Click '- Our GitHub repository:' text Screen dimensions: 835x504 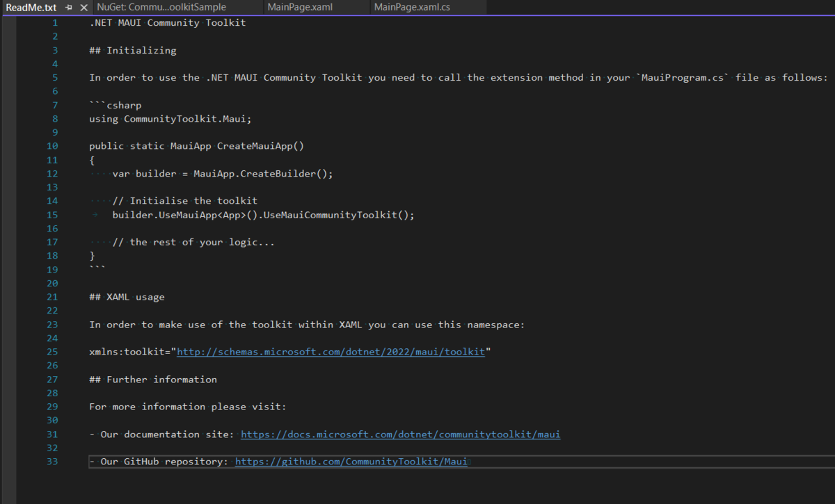(x=159, y=462)
